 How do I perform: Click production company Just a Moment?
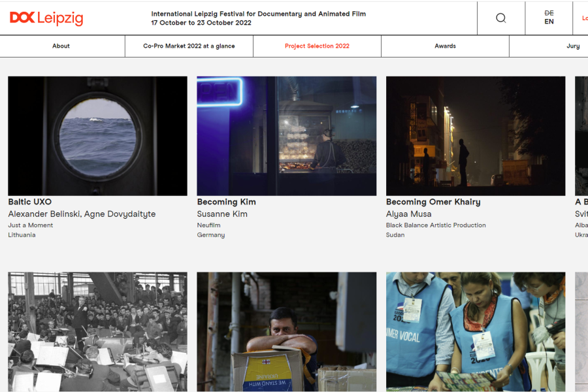pyautogui.click(x=30, y=225)
